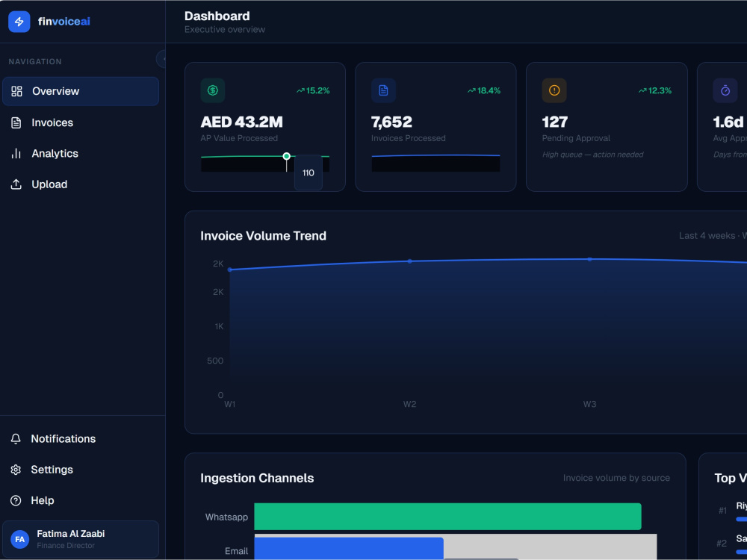Image resolution: width=747 pixels, height=560 pixels.
Task: Click the Invoices document icon
Action: [x=16, y=122]
